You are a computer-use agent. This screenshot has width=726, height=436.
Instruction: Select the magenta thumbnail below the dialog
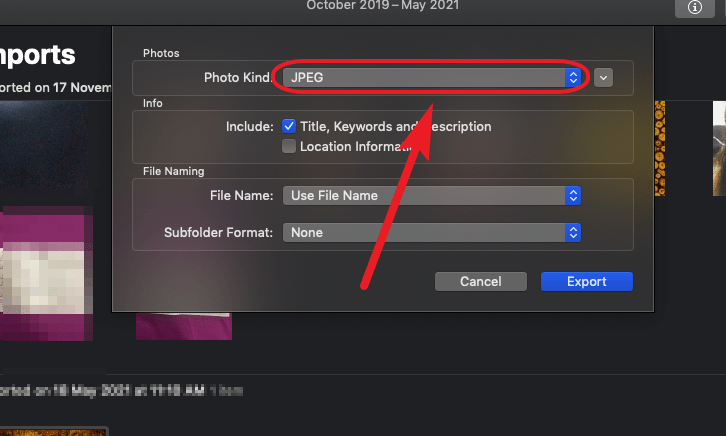(x=184, y=326)
